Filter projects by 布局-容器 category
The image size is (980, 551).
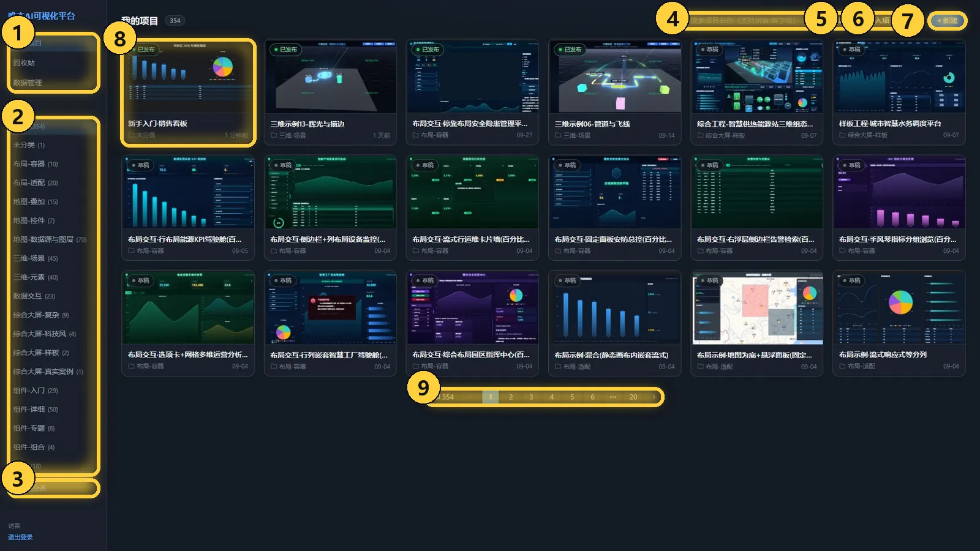(53, 164)
